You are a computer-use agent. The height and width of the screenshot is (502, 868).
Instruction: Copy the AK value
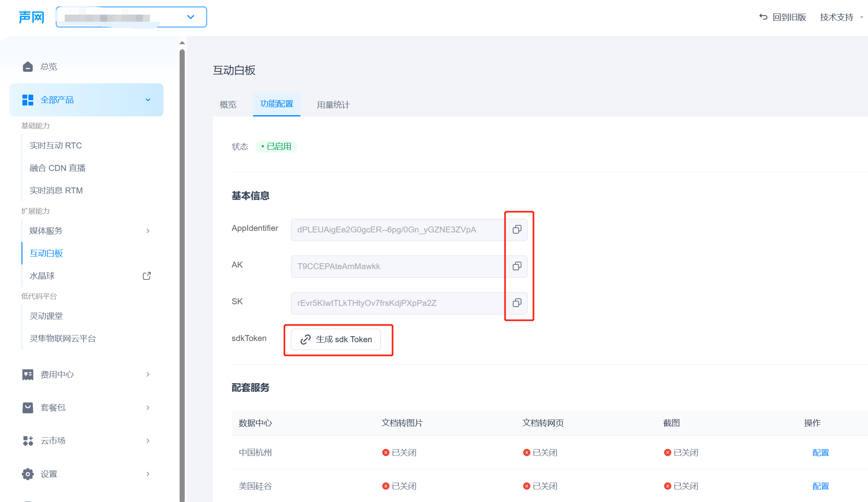(517, 266)
